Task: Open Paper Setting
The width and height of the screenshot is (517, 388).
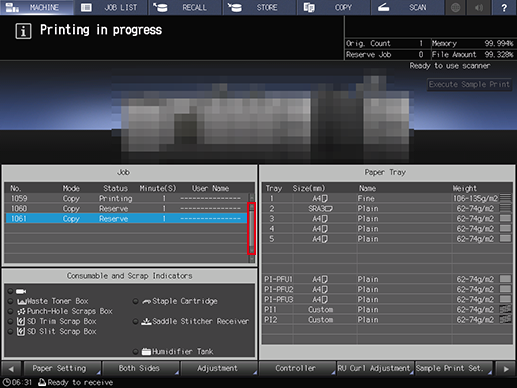Action: (62, 368)
